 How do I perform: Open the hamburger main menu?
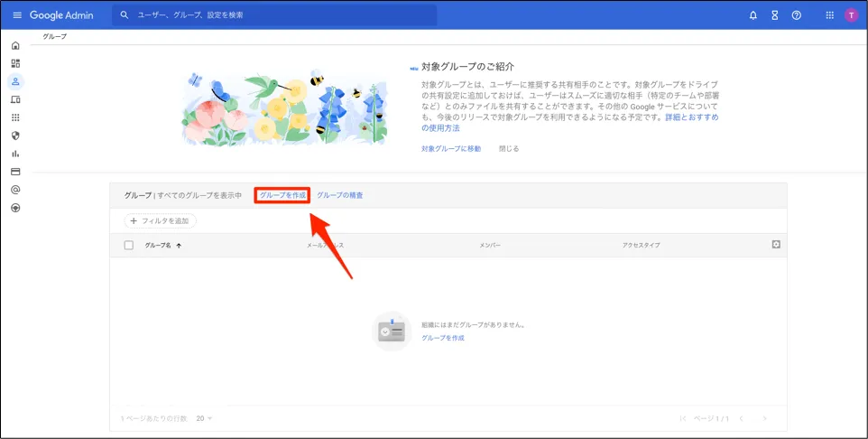pyautogui.click(x=16, y=15)
